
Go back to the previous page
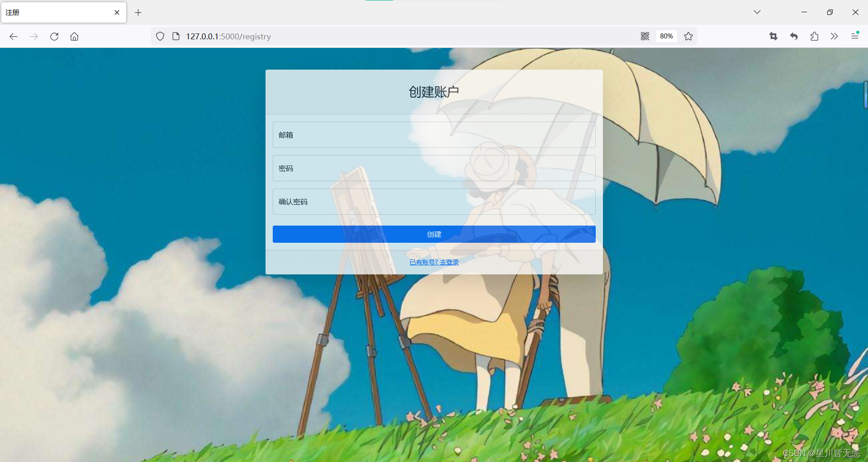coord(14,37)
